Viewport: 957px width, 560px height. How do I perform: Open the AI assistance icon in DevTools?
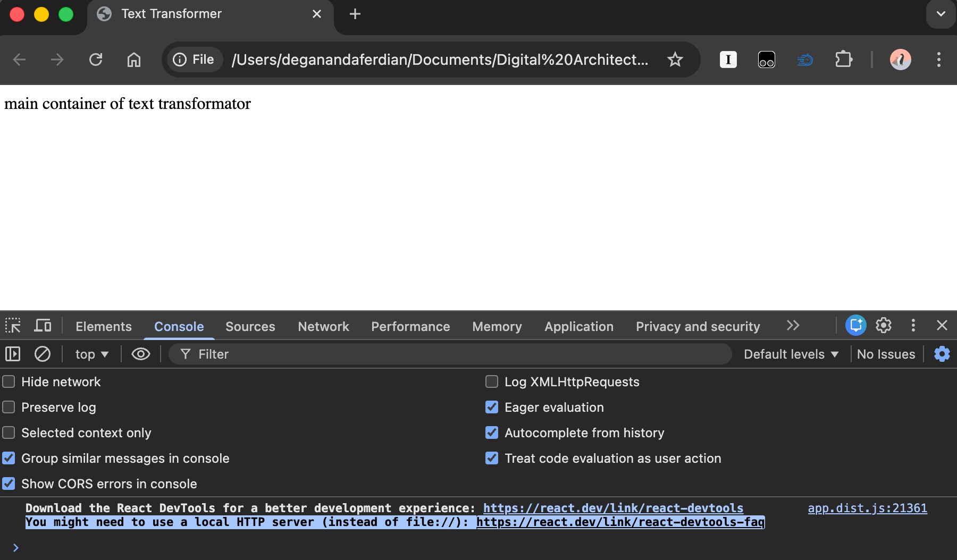[855, 326]
